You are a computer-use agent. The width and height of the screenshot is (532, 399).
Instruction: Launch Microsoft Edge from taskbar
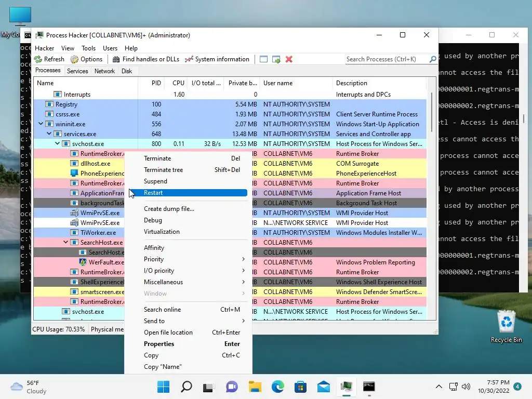277,387
